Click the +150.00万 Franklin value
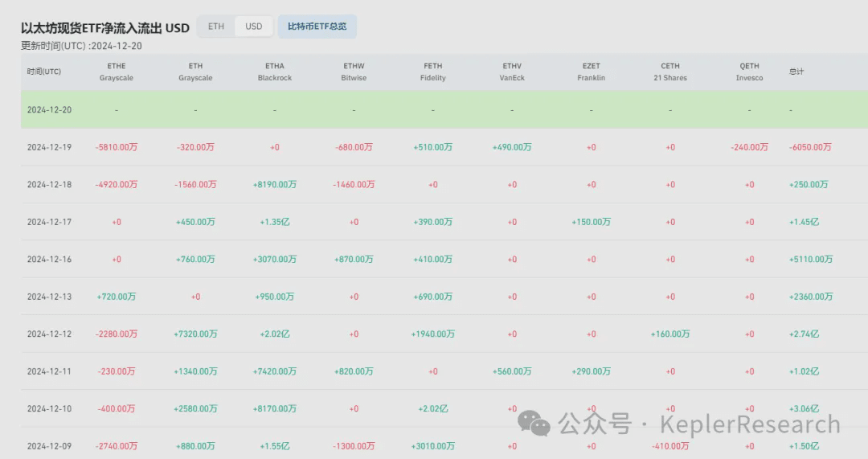Viewport: 868px width, 459px height. click(x=592, y=222)
